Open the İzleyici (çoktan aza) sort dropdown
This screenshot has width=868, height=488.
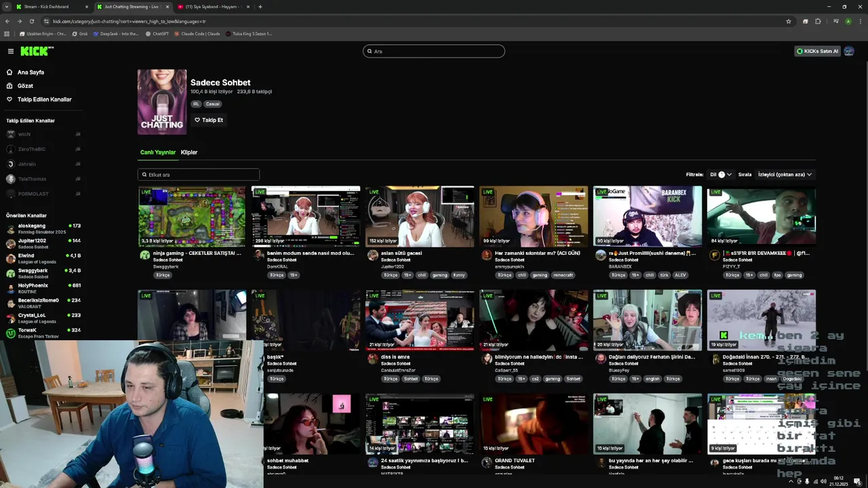pyautogui.click(x=785, y=174)
